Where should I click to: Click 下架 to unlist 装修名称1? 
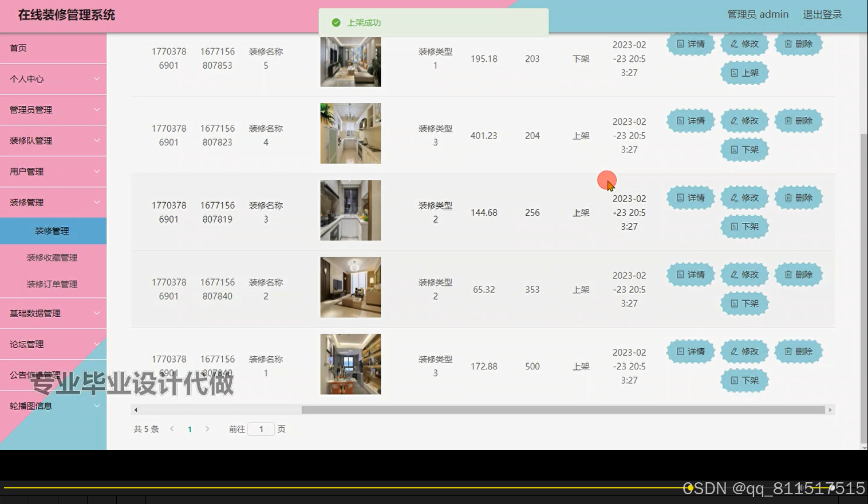pyautogui.click(x=744, y=380)
